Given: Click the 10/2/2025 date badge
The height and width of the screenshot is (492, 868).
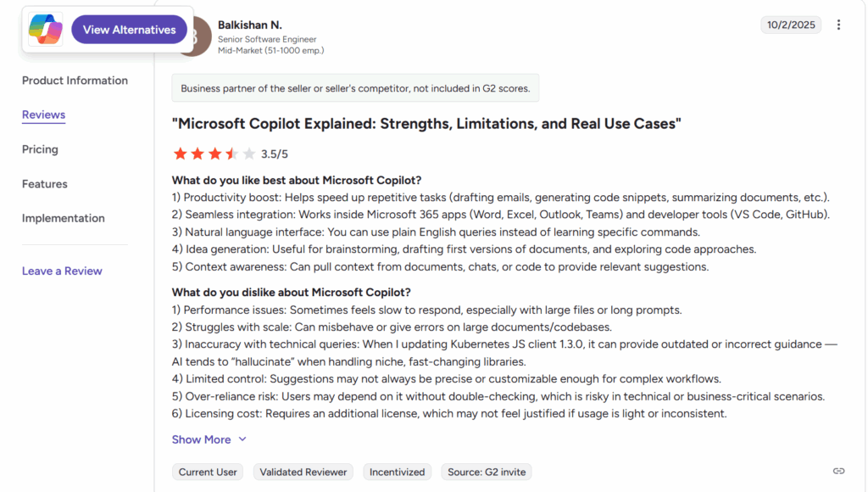Looking at the screenshot, I should 791,25.
